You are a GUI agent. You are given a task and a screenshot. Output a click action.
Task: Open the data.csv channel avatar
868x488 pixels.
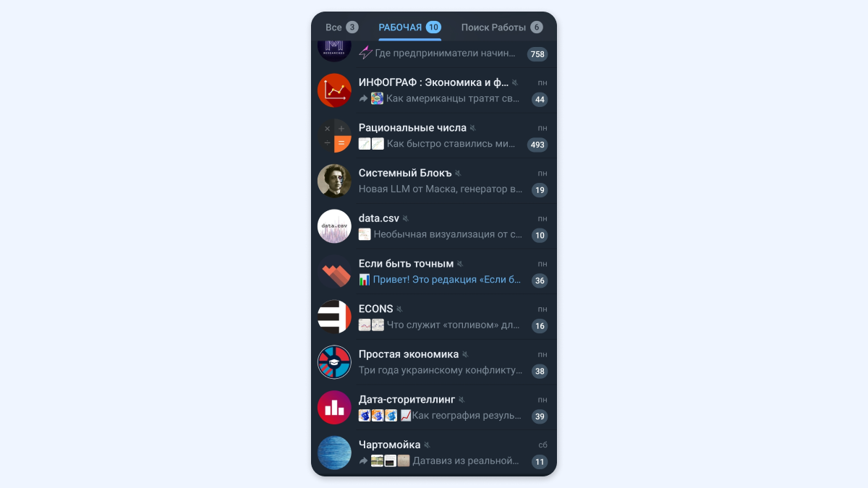(334, 226)
